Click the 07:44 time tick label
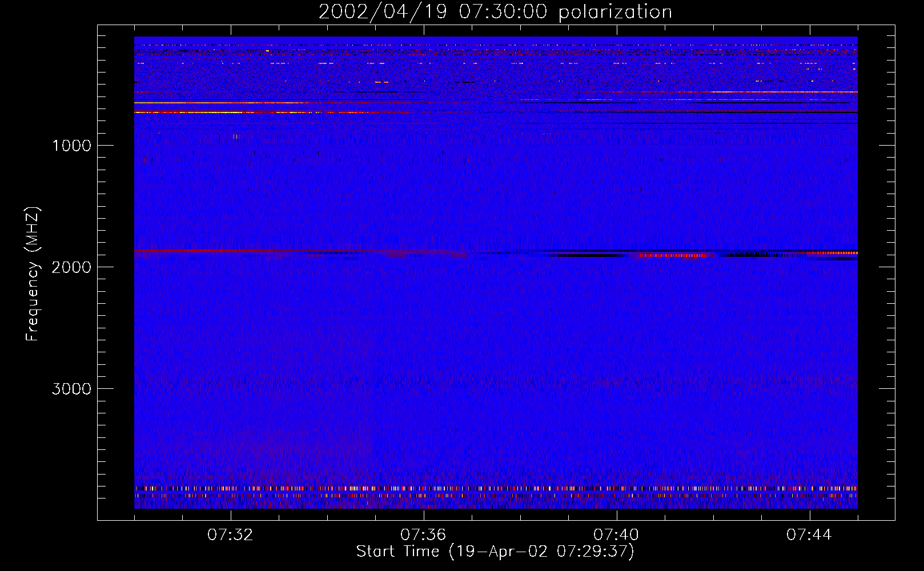 pos(810,535)
